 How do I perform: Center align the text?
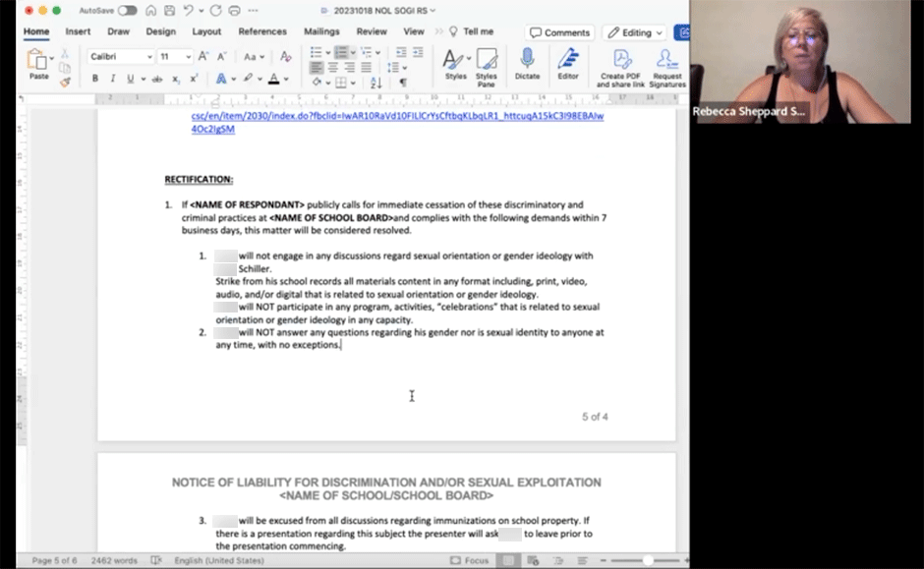pyautogui.click(x=333, y=68)
